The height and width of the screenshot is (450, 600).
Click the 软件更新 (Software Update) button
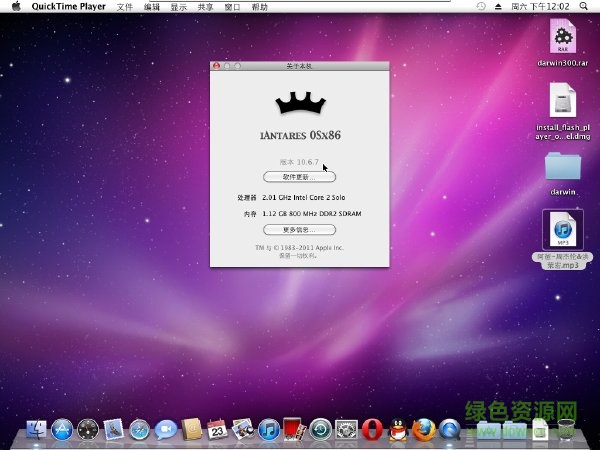point(299,177)
